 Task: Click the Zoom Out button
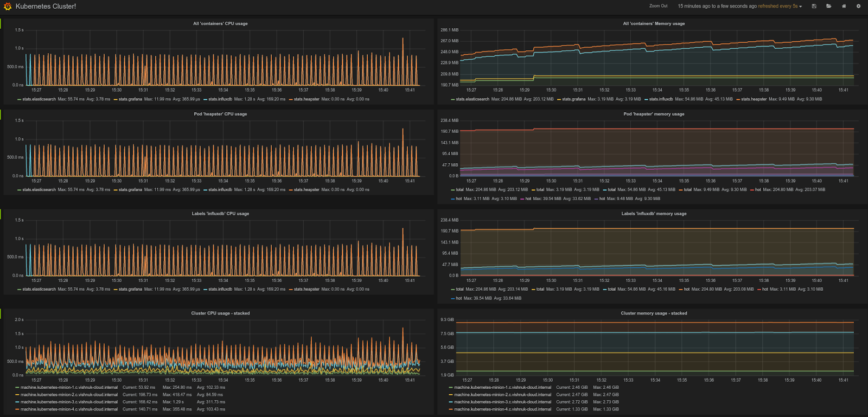[658, 7]
